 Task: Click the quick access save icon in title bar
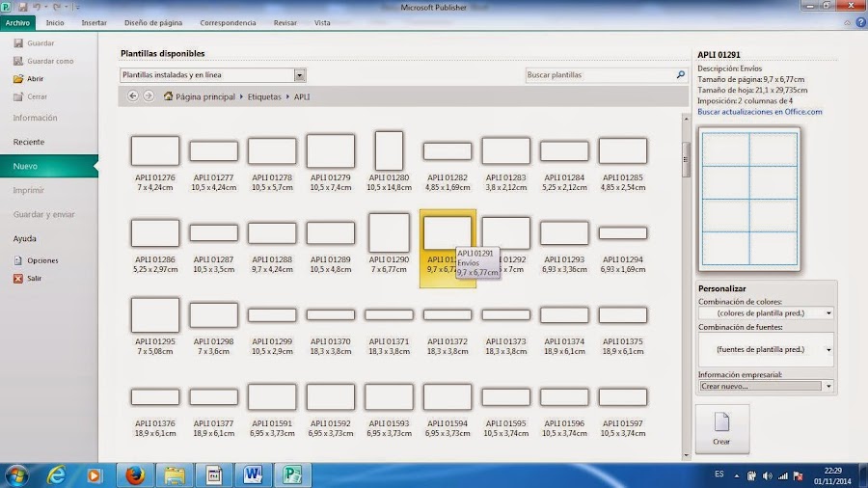[23, 7]
